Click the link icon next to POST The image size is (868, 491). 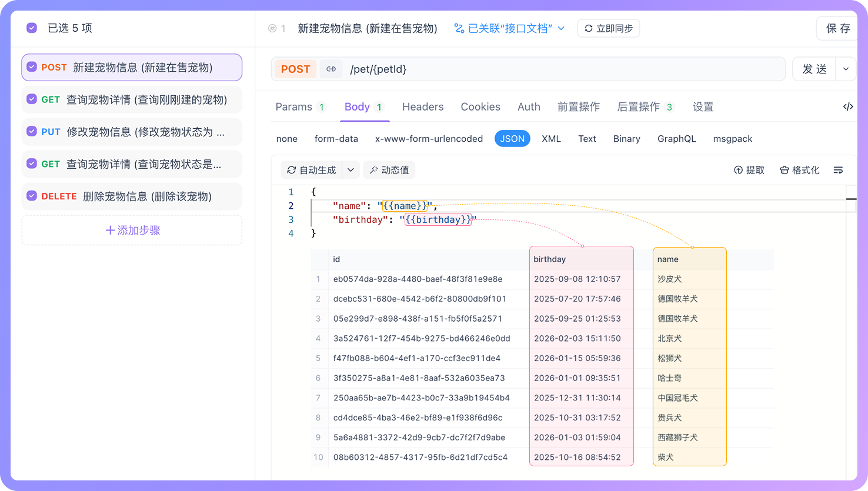331,69
